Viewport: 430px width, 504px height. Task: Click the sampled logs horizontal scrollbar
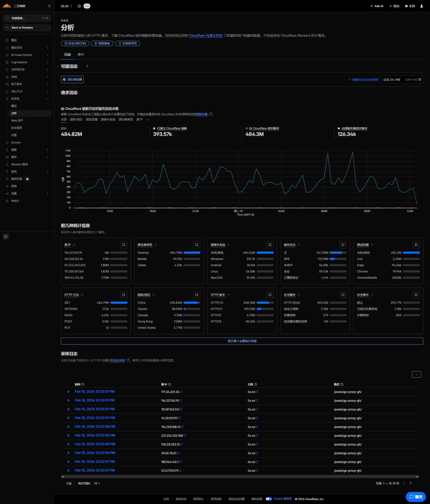(x=240, y=476)
